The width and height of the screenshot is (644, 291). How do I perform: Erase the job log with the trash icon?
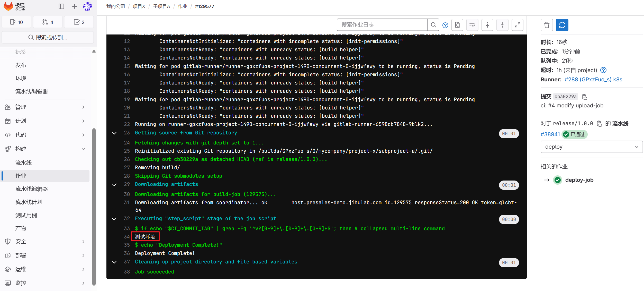tap(547, 25)
